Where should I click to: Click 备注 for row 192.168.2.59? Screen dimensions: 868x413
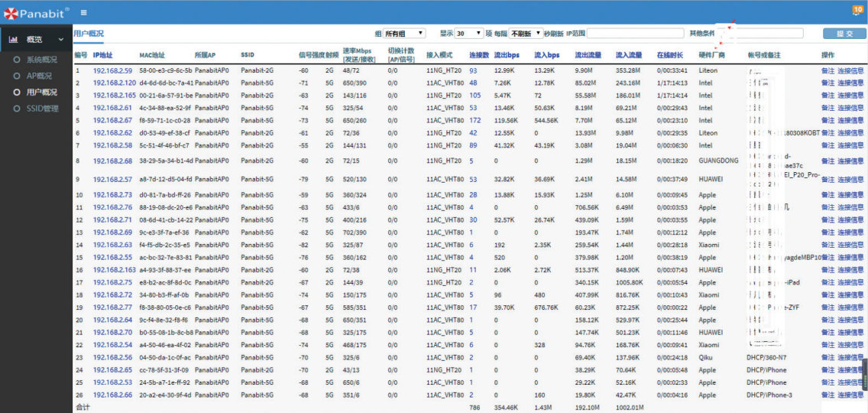tap(828, 70)
